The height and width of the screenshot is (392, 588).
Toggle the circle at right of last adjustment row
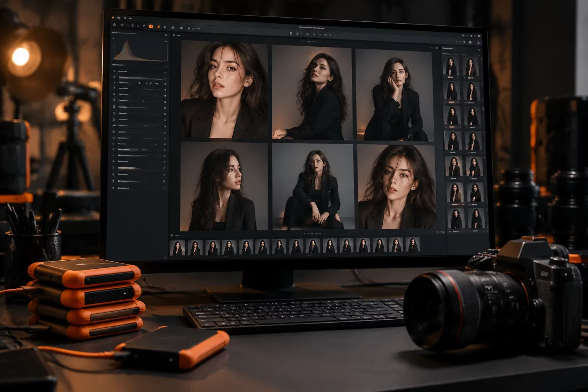pyautogui.click(x=165, y=188)
